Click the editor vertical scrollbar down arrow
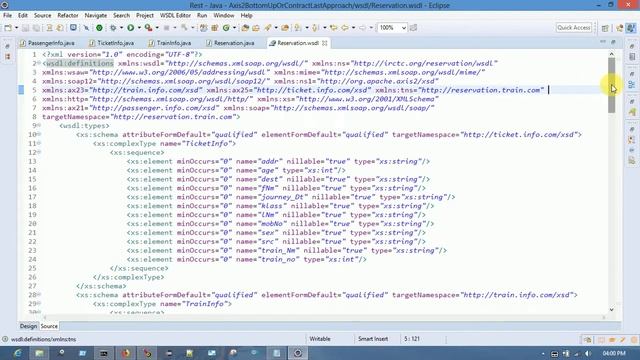Image resolution: width=640 pixels, height=360 pixels. [x=611, y=310]
